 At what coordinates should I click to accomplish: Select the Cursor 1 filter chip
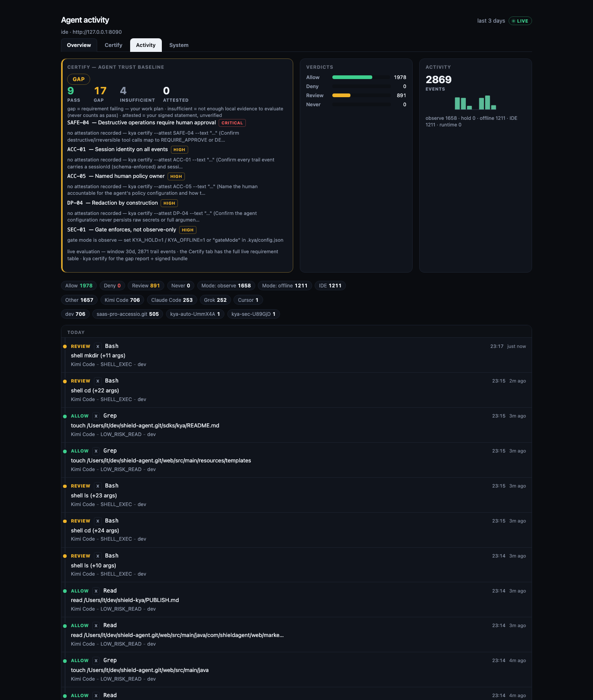(x=248, y=300)
